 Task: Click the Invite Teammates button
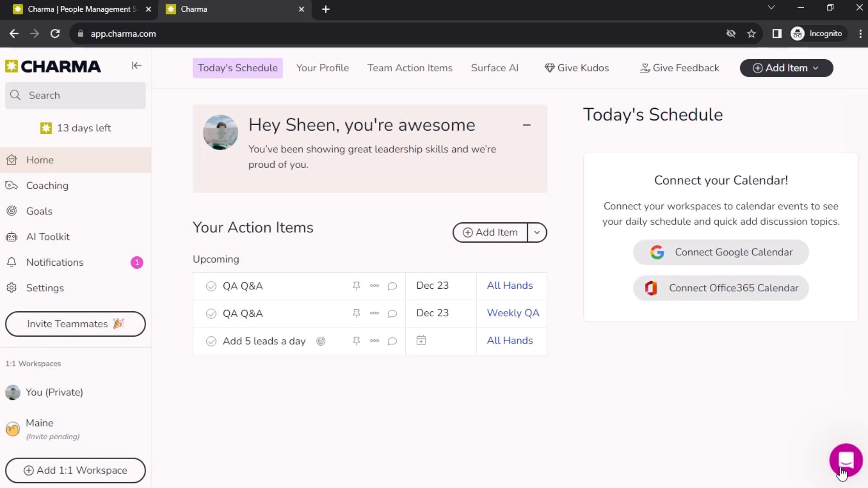pyautogui.click(x=75, y=324)
